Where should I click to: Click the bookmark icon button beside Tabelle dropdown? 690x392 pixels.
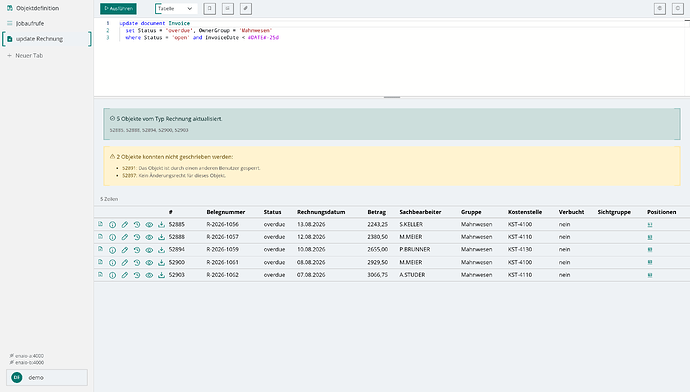tap(209, 8)
